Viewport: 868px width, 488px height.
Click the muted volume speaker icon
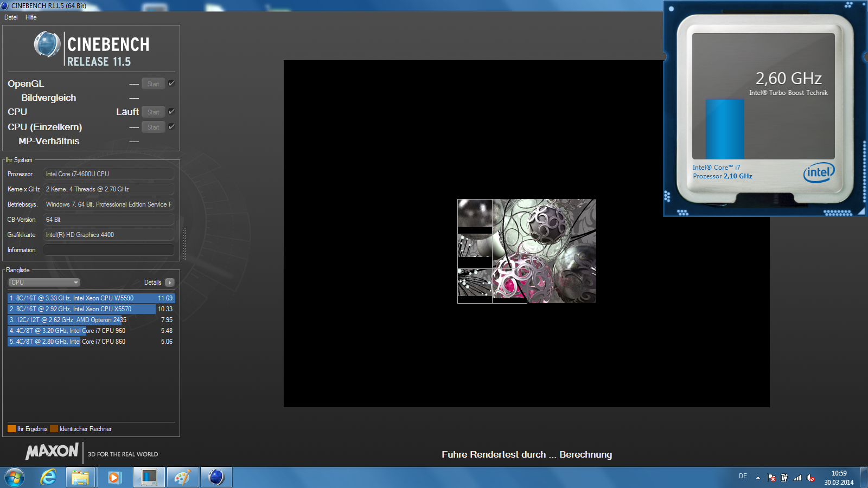coord(810,478)
